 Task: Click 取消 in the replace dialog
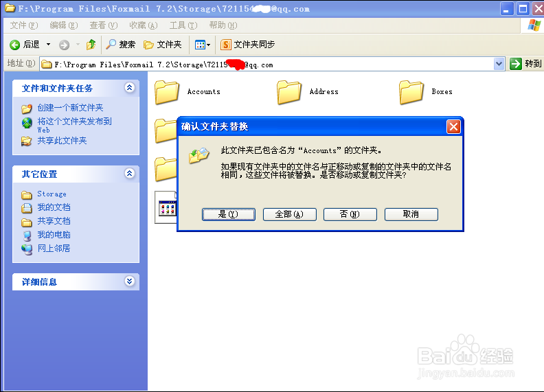pyautogui.click(x=411, y=214)
